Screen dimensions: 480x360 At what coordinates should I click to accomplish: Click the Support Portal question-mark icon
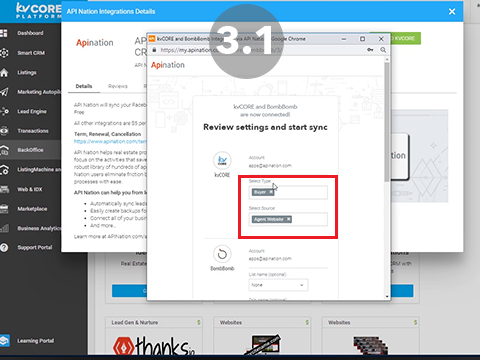[4, 248]
